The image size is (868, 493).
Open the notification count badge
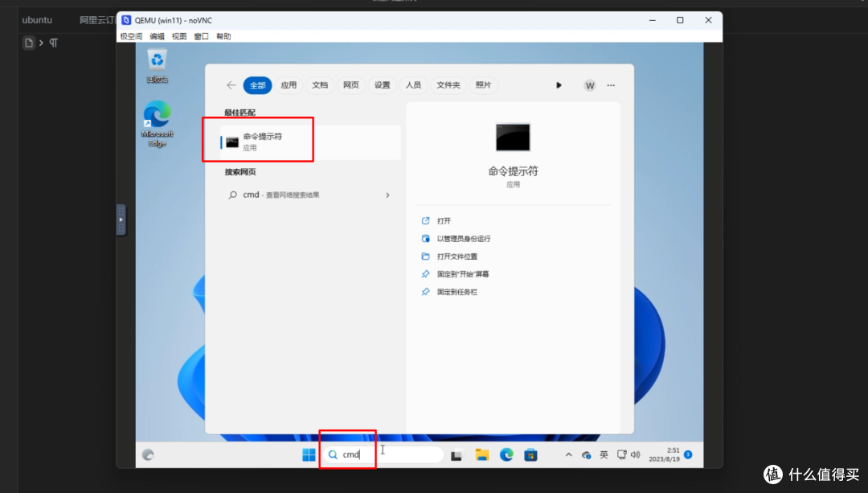[688, 454]
